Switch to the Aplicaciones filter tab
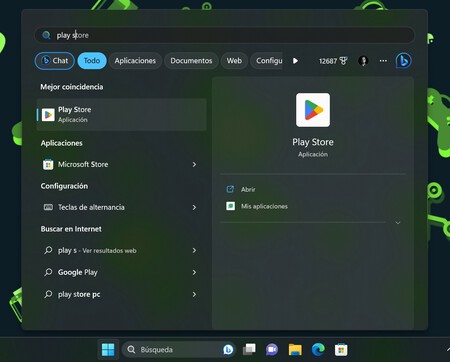450x362 pixels. point(135,61)
